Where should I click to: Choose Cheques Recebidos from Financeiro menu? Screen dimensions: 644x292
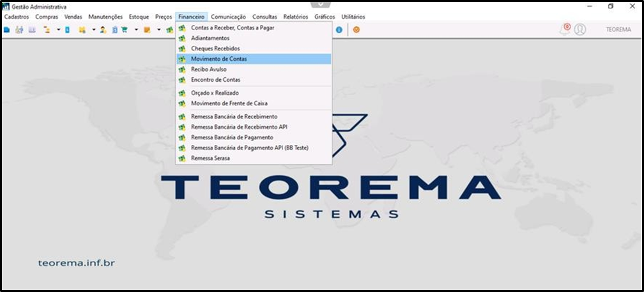point(254,49)
